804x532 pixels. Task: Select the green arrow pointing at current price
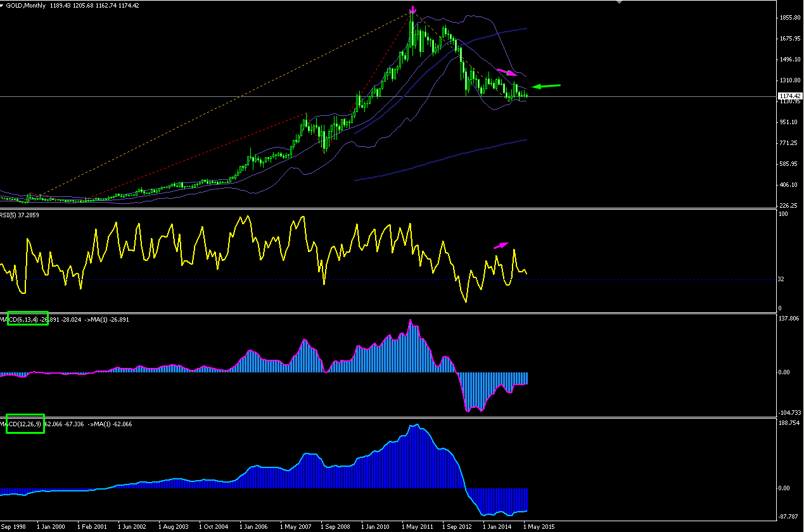[546, 85]
